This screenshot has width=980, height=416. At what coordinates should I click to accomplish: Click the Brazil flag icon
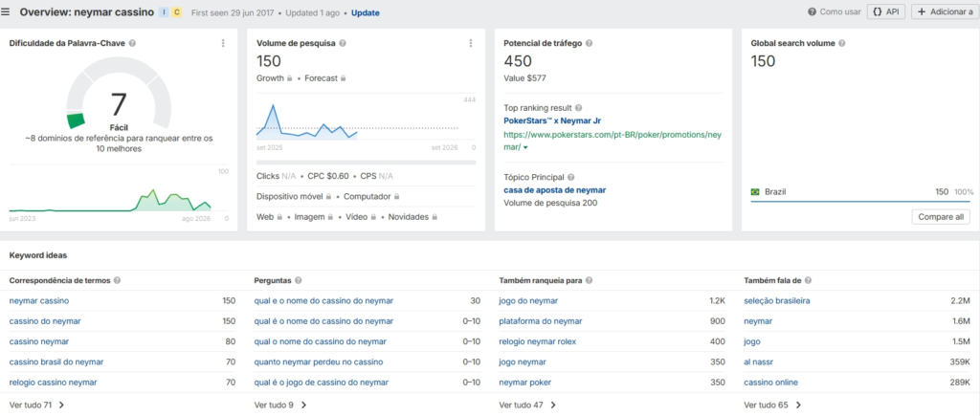tap(755, 192)
